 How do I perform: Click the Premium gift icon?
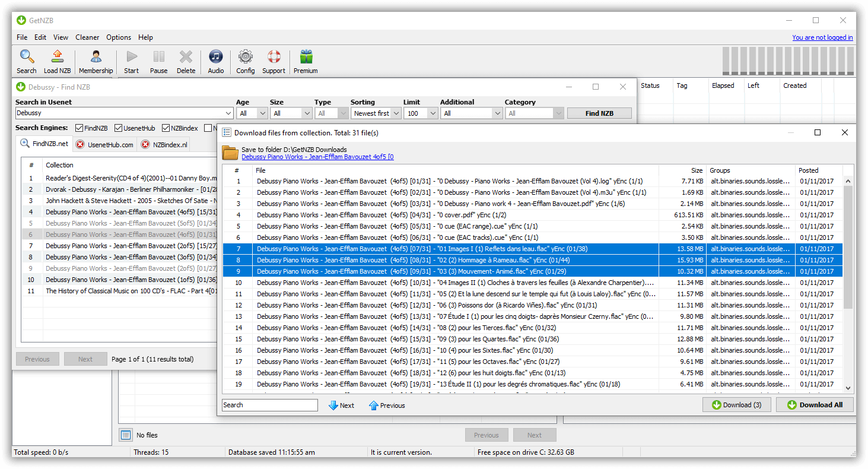[x=306, y=57]
